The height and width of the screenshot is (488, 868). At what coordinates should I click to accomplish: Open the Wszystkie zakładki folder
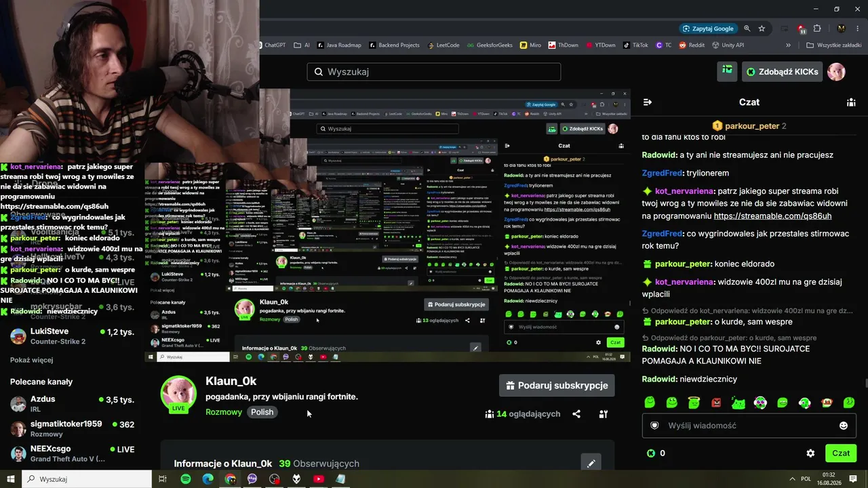833,45
